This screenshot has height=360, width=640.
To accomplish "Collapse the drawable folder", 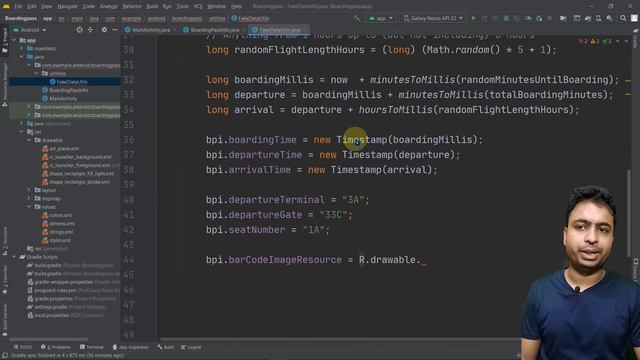I will (x=29, y=140).
